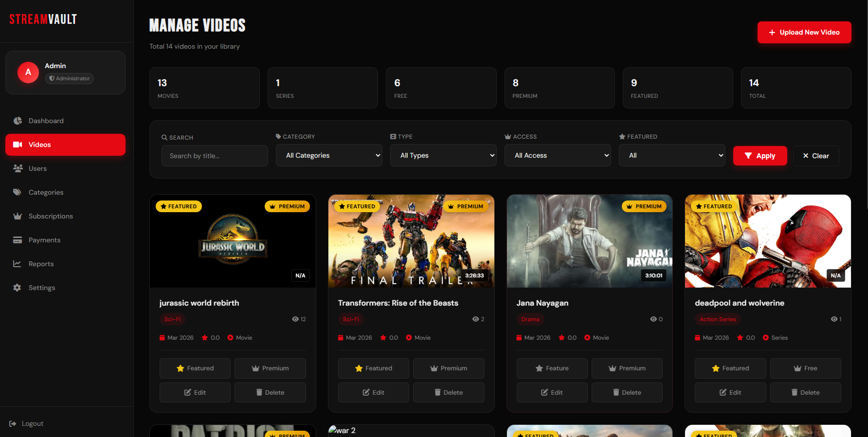Click Upload New Video button

tap(804, 33)
